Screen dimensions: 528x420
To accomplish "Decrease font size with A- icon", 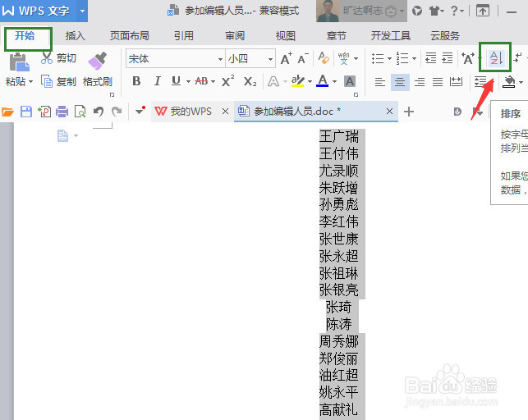I will pyautogui.click(x=303, y=59).
